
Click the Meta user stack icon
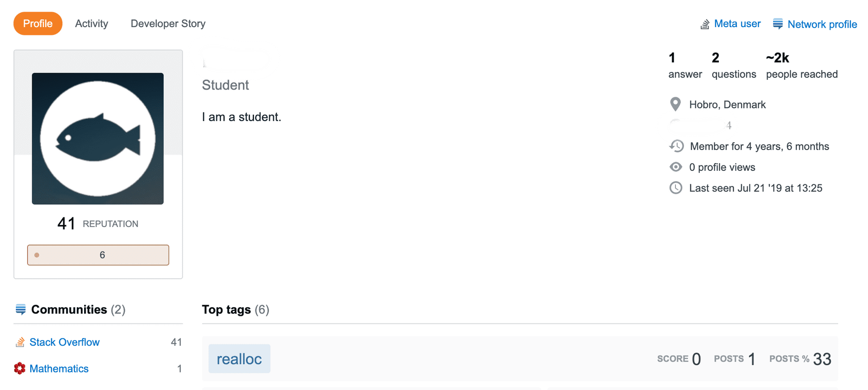click(x=705, y=24)
